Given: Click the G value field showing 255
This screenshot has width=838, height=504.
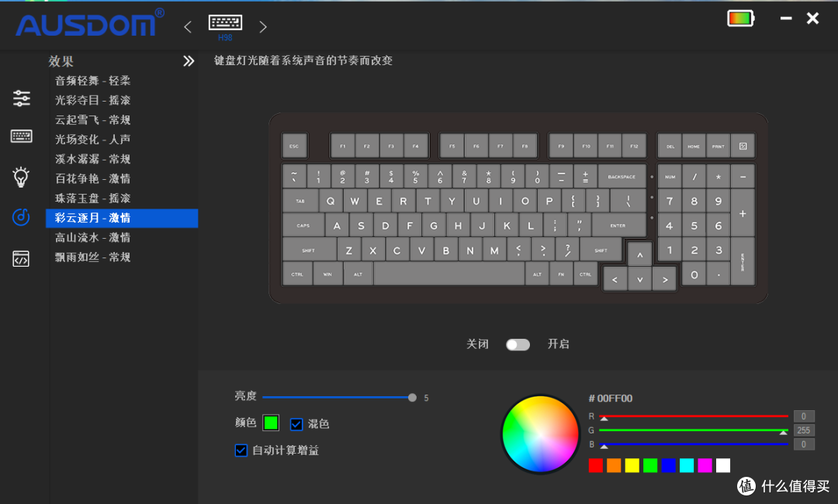Looking at the screenshot, I should pyautogui.click(x=804, y=430).
